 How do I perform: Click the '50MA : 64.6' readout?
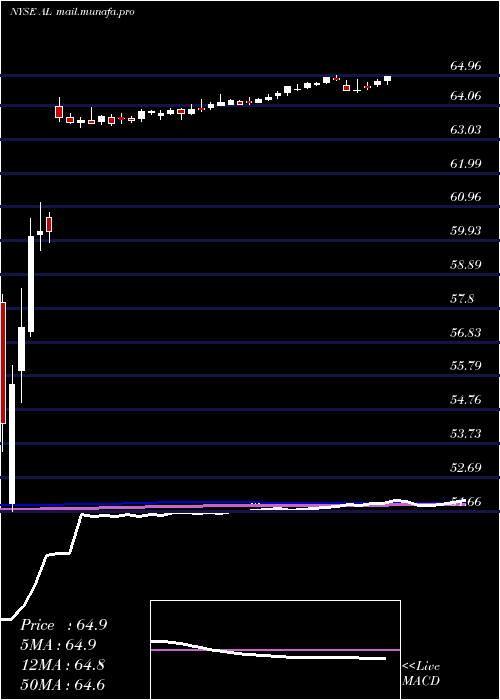(x=62, y=684)
